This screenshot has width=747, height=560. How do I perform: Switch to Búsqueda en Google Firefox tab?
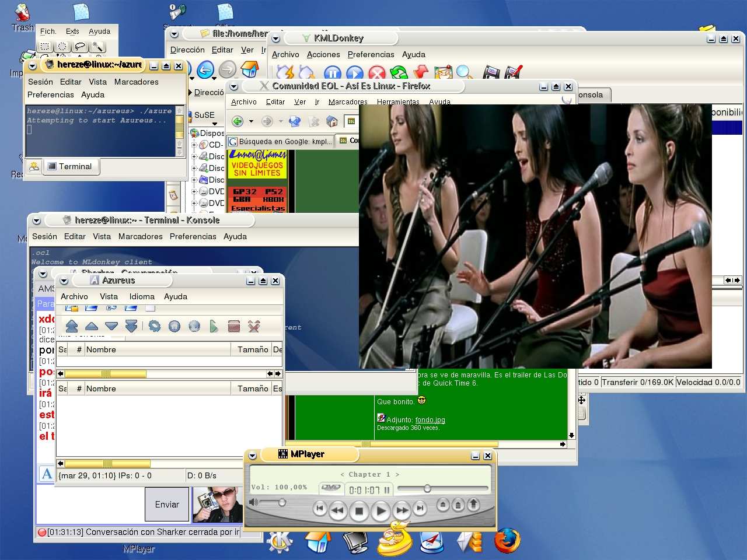pos(281,141)
